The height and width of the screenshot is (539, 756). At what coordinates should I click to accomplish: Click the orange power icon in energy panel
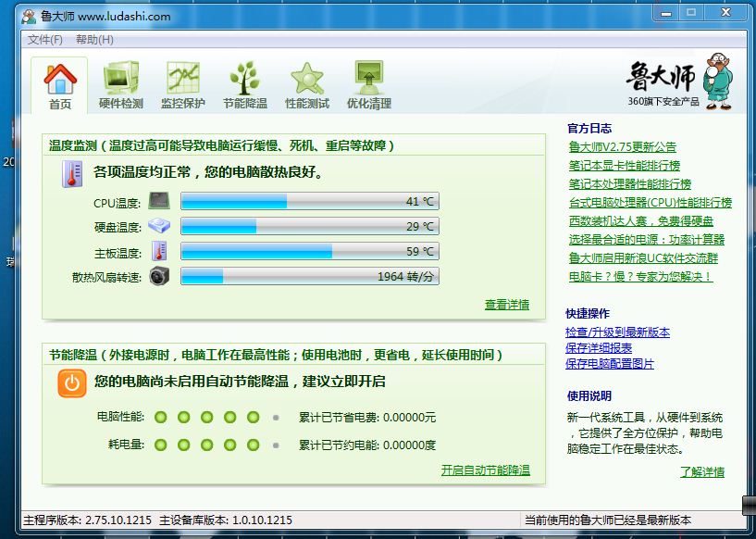pyautogui.click(x=72, y=383)
